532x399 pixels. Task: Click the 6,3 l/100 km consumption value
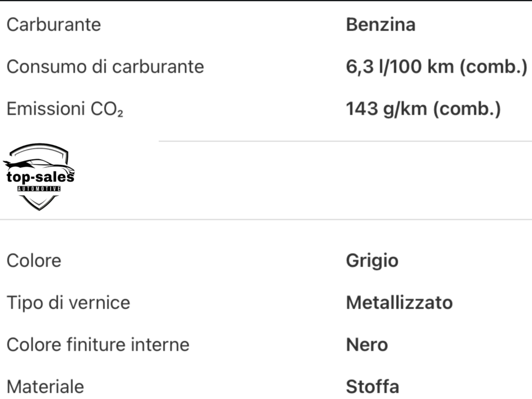pos(436,67)
